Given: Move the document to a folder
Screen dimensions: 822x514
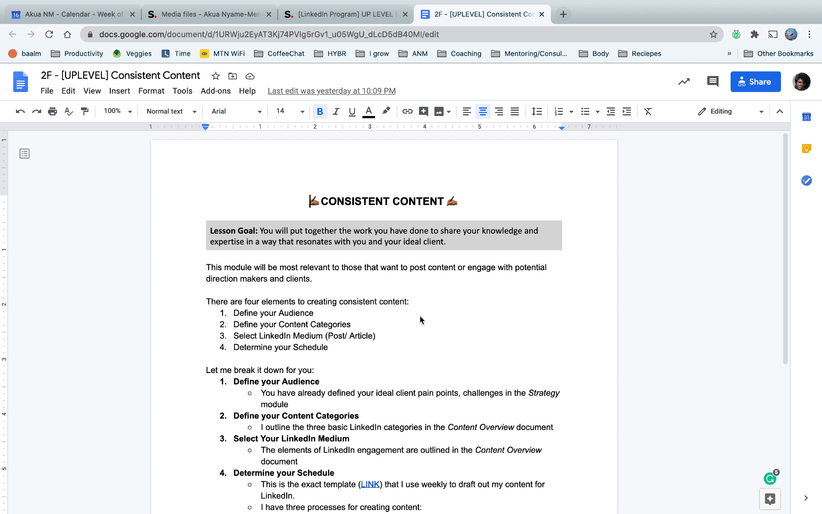Looking at the screenshot, I should click(x=232, y=76).
